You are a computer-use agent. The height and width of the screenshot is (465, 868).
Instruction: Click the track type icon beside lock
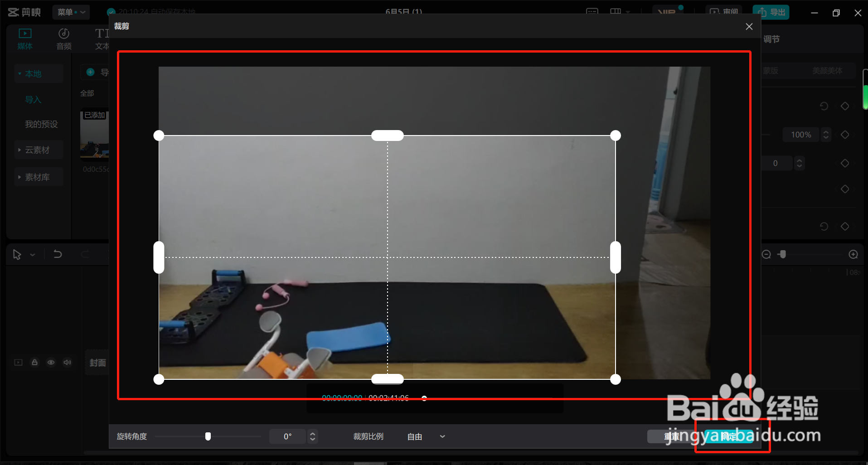pos(18,362)
